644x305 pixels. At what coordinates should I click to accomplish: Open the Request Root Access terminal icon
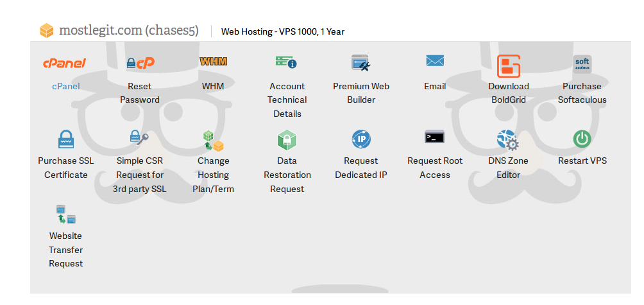pos(434,137)
